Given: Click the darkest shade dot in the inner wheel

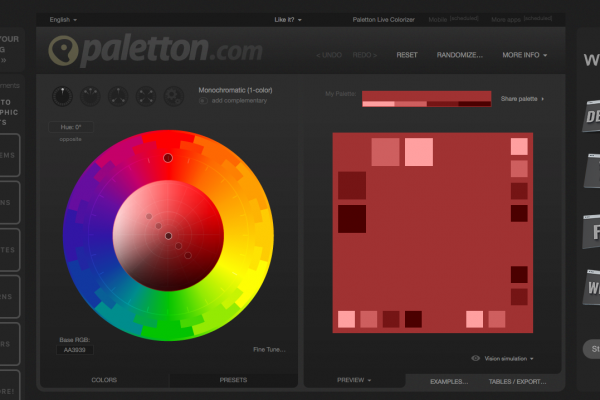Looking at the screenshot, I should click(x=188, y=255).
